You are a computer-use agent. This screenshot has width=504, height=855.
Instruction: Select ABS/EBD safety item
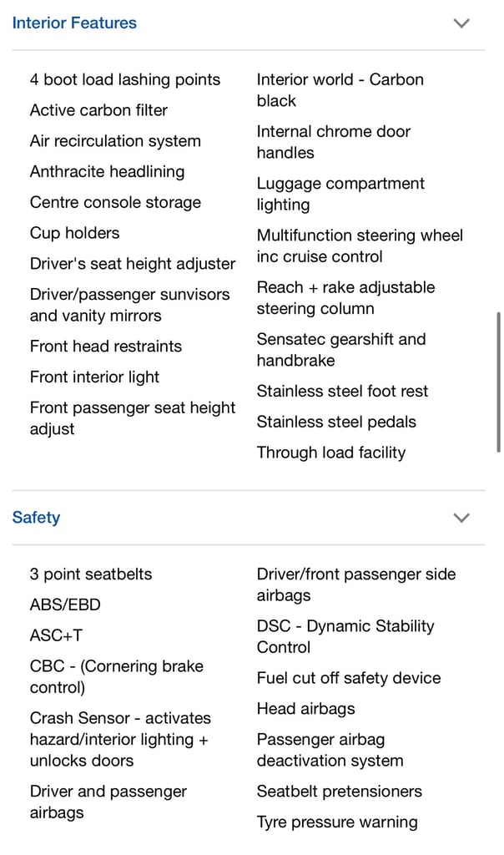point(65,605)
